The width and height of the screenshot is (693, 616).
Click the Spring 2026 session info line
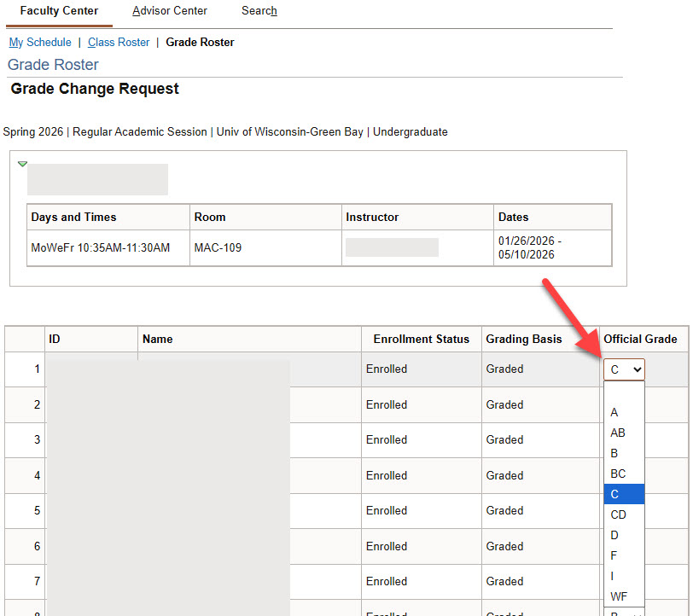[x=225, y=132]
